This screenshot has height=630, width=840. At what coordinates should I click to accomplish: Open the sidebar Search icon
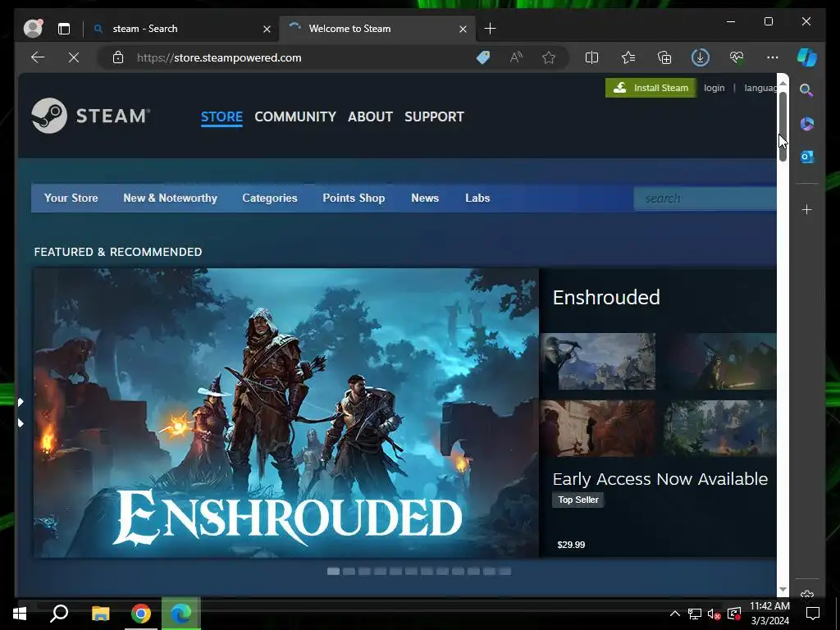point(807,90)
